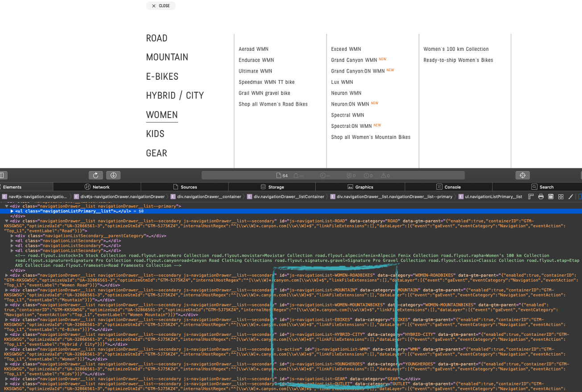
Task: Expand the js-navigationList-WMN div
Action: [x=7, y=349]
